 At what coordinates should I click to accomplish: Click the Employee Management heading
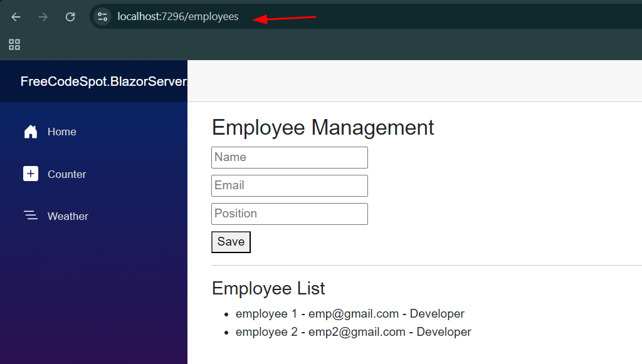point(323,127)
